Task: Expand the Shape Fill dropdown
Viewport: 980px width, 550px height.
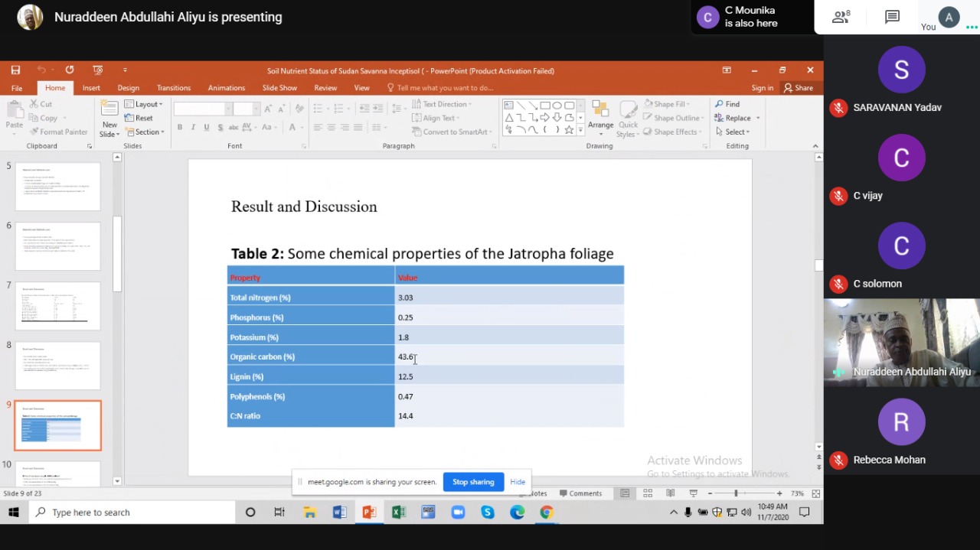Action: (x=667, y=104)
